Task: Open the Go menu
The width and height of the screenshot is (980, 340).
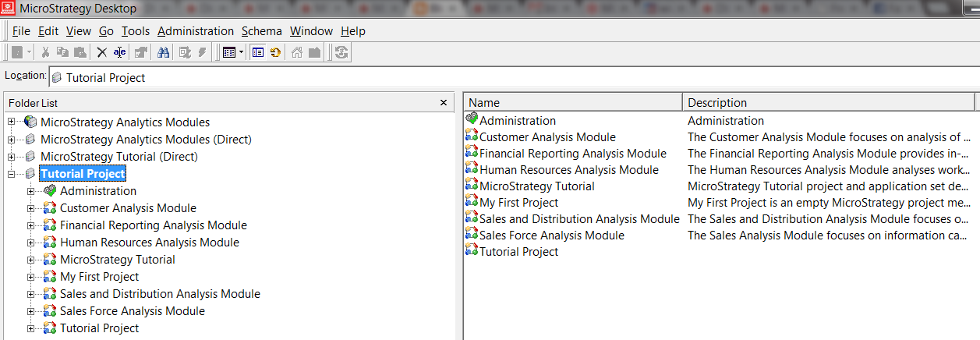Action: tap(106, 31)
